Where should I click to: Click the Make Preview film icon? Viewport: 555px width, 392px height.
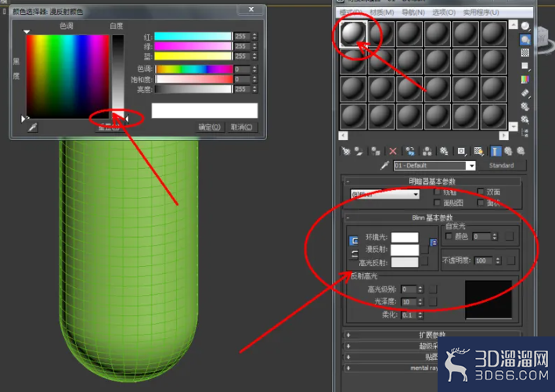point(525,93)
